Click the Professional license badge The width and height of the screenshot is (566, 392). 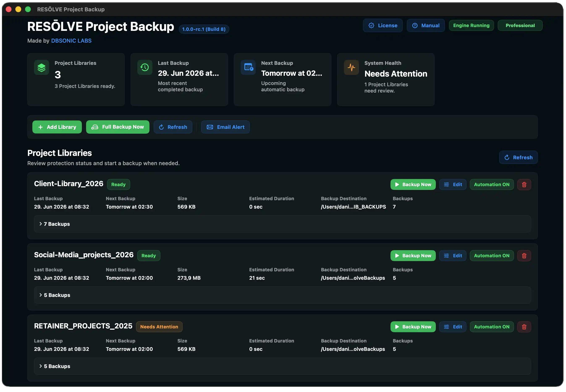[x=520, y=26]
